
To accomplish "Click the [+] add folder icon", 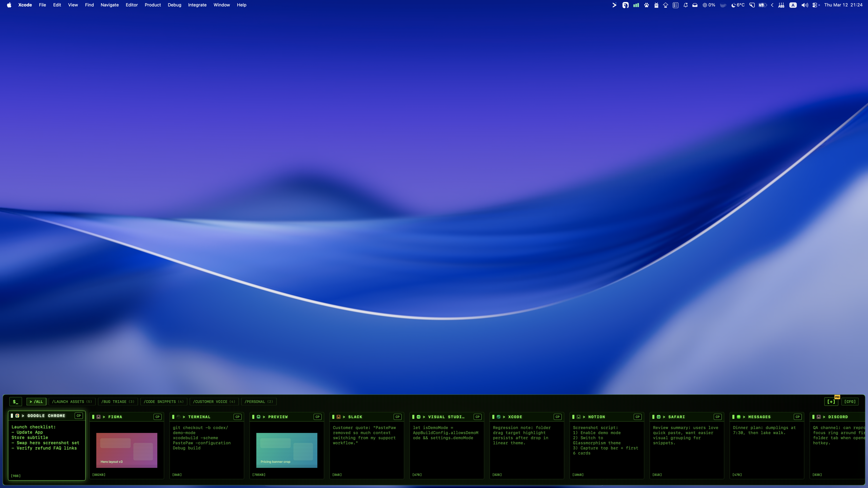I will coord(831,402).
